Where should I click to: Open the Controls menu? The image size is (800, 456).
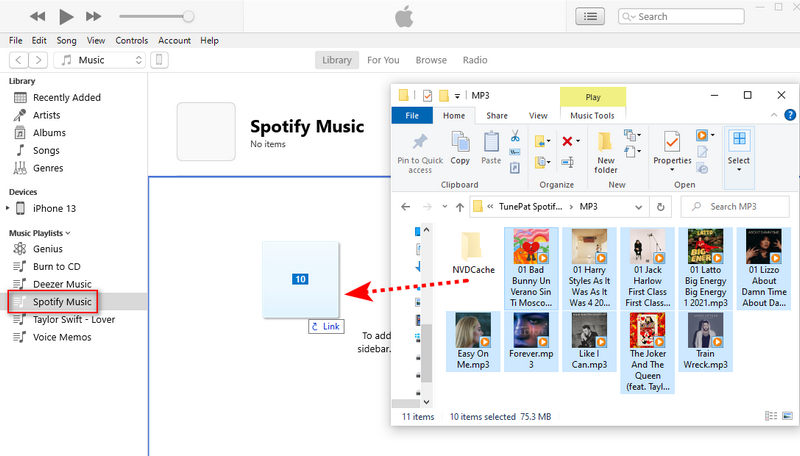(x=132, y=40)
